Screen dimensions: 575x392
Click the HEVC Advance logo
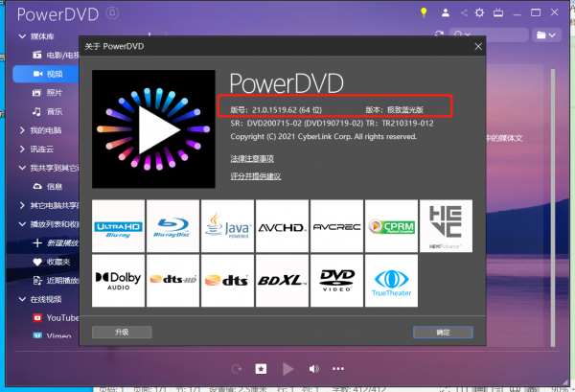tap(446, 226)
